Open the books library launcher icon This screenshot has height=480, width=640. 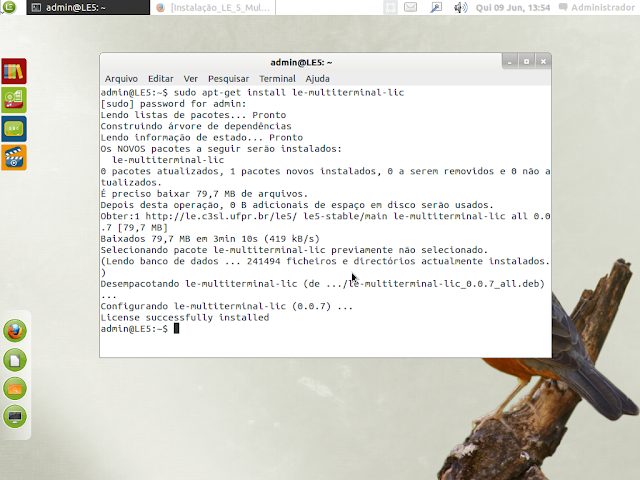[x=14, y=71]
